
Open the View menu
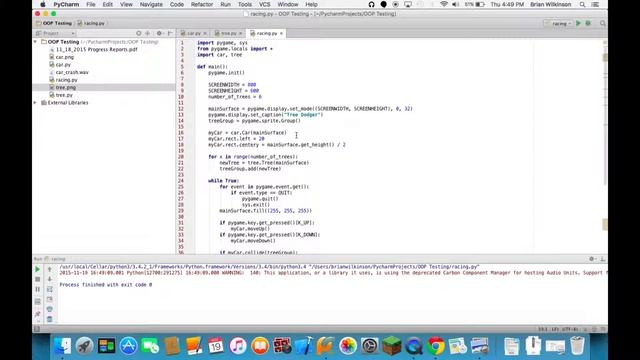tap(126, 4)
